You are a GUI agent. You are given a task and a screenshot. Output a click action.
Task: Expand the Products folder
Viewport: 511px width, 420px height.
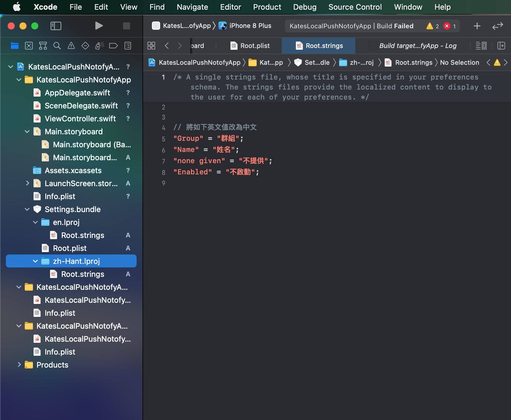19,365
